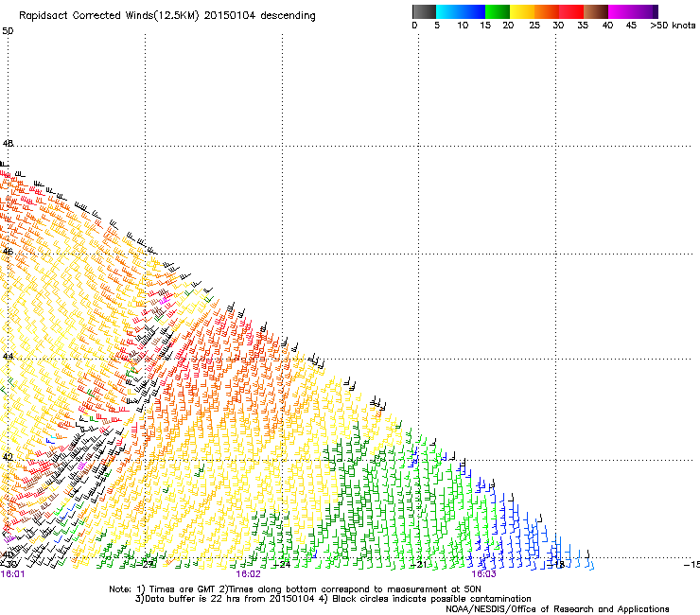This screenshot has width=700, height=615.
Task: Click the chart title 'Rapidscat Corrected Winds(12.5KM)'
Action: pyautogui.click(x=109, y=16)
